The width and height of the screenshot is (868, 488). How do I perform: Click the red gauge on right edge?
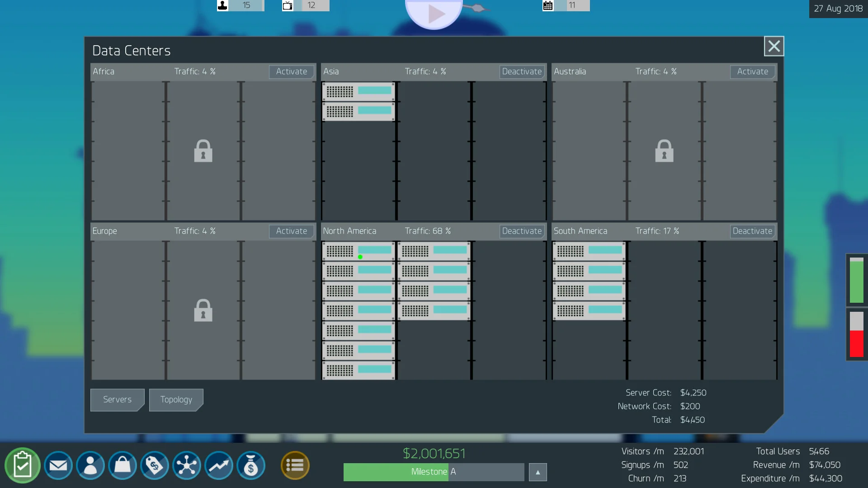tap(856, 334)
